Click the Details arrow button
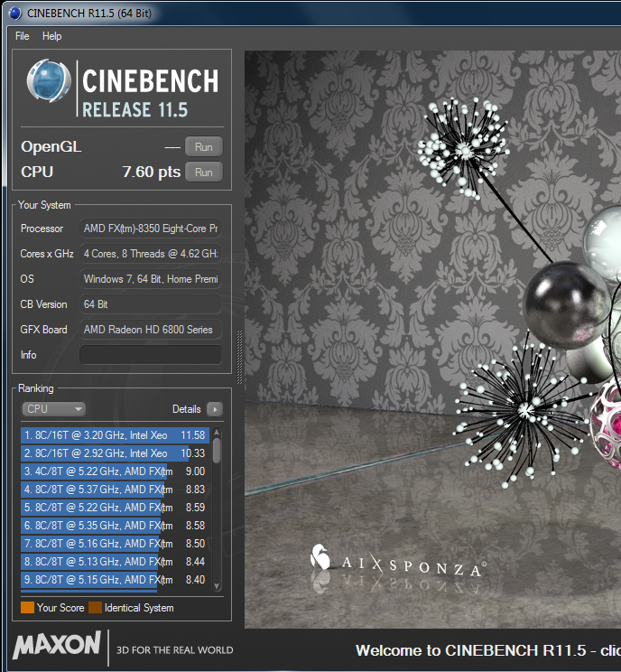Viewport: 621px width, 672px height. (x=215, y=409)
